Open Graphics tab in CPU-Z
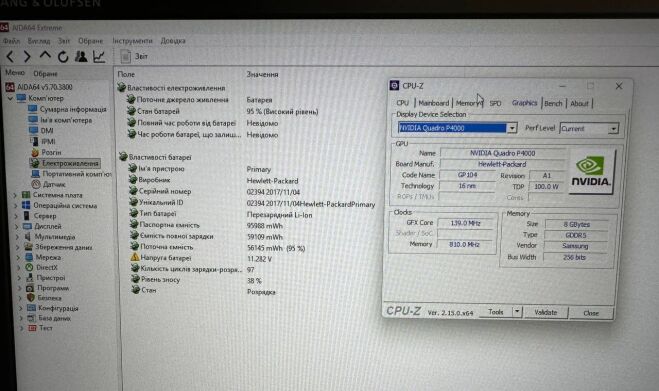 (x=525, y=103)
